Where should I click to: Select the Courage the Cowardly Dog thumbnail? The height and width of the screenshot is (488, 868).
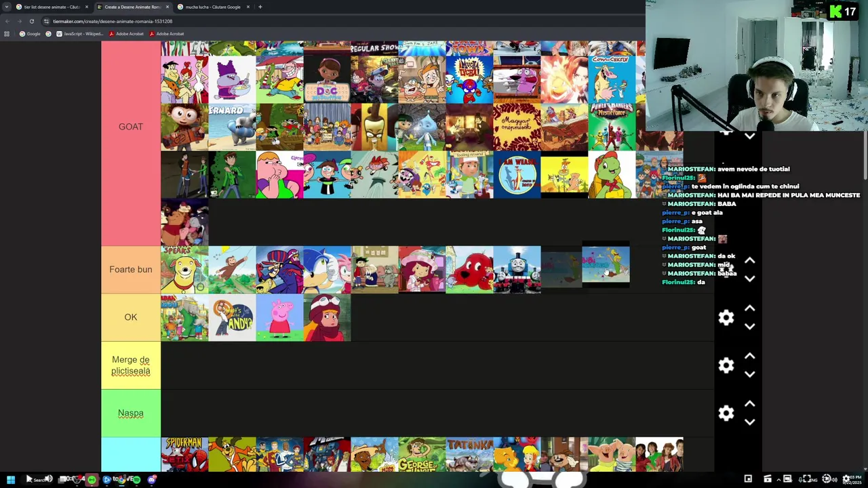pos(517,79)
